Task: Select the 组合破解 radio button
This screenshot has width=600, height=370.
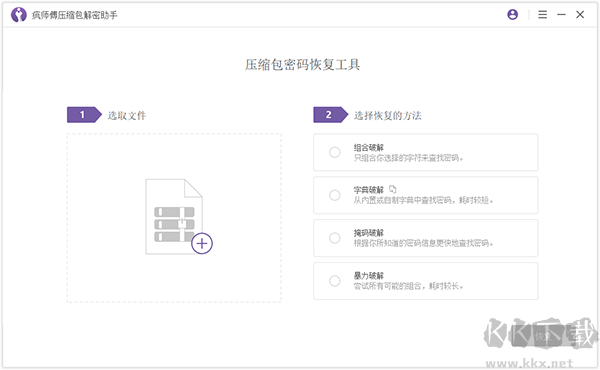Action: [x=335, y=152]
